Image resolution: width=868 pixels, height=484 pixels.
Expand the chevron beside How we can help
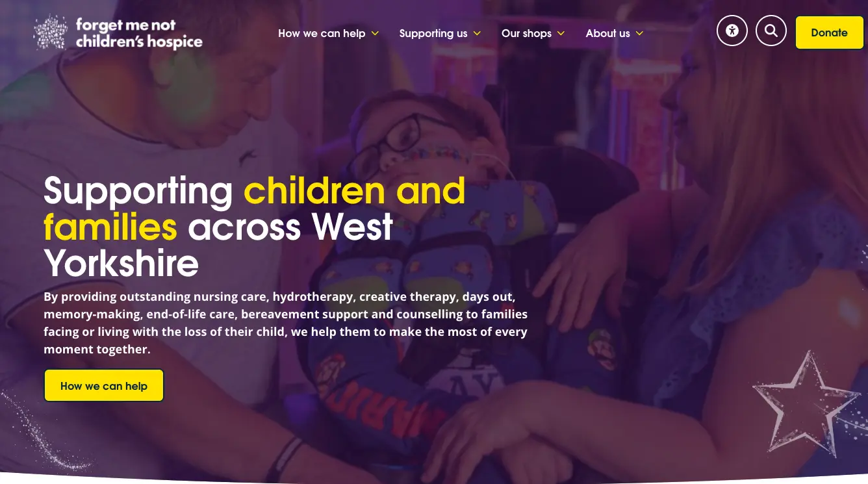click(x=375, y=34)
